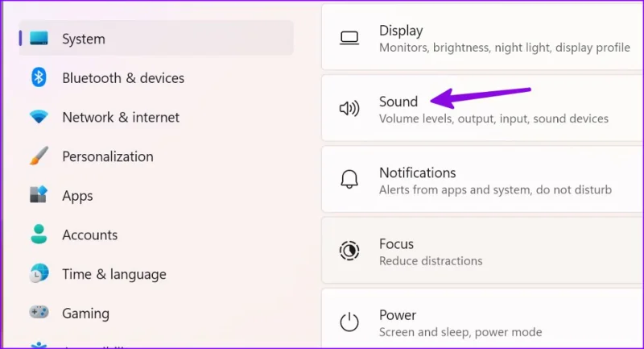The height and width of the screenshot is (349, 644).
Task: Click the Bluetooth icon in sidebar
Action: [x=39, y=77]
